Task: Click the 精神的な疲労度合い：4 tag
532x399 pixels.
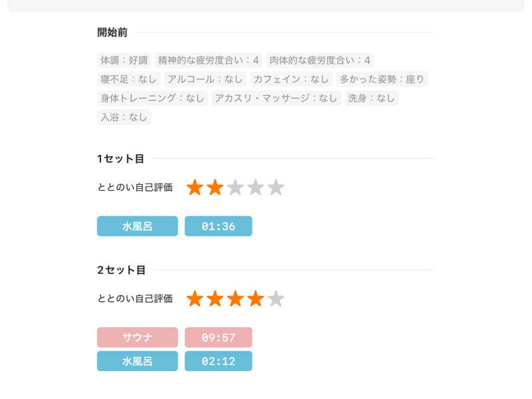Action: [x=208, y=61]
